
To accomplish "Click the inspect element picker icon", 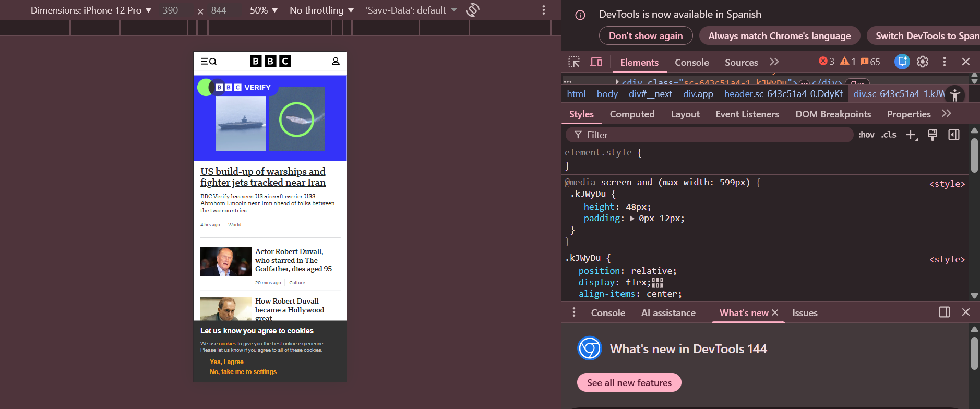I will pos(574,62).
